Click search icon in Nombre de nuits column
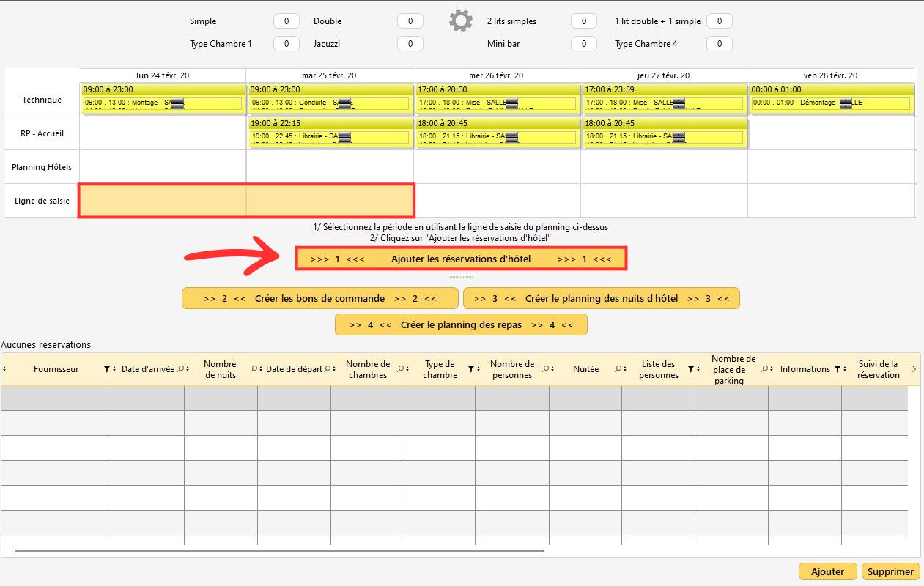 254,369
